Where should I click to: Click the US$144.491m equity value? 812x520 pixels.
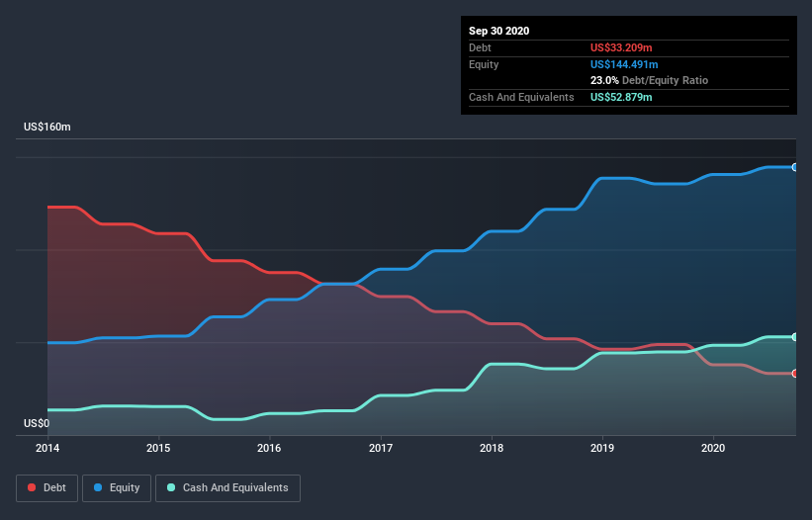click(624, 64)
